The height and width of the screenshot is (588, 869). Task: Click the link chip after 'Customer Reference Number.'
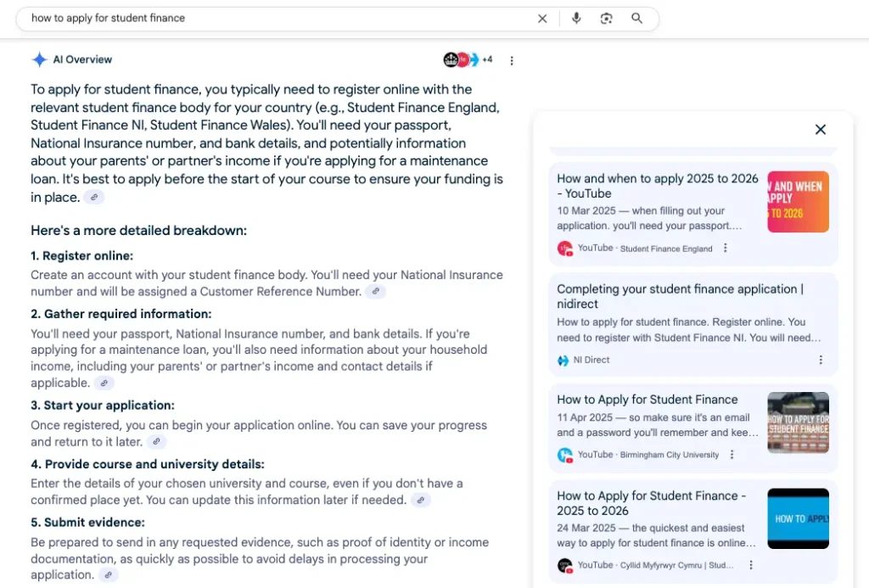coord(376,292)
